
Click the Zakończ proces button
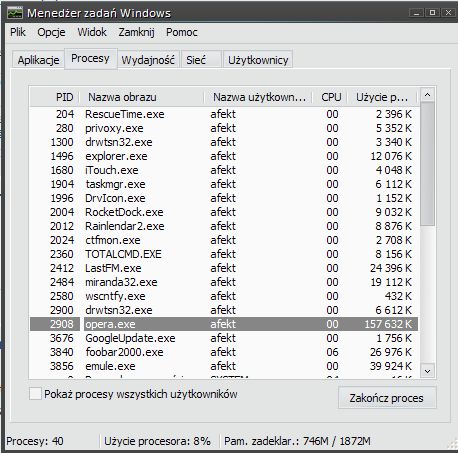click(x=387, y=398)
